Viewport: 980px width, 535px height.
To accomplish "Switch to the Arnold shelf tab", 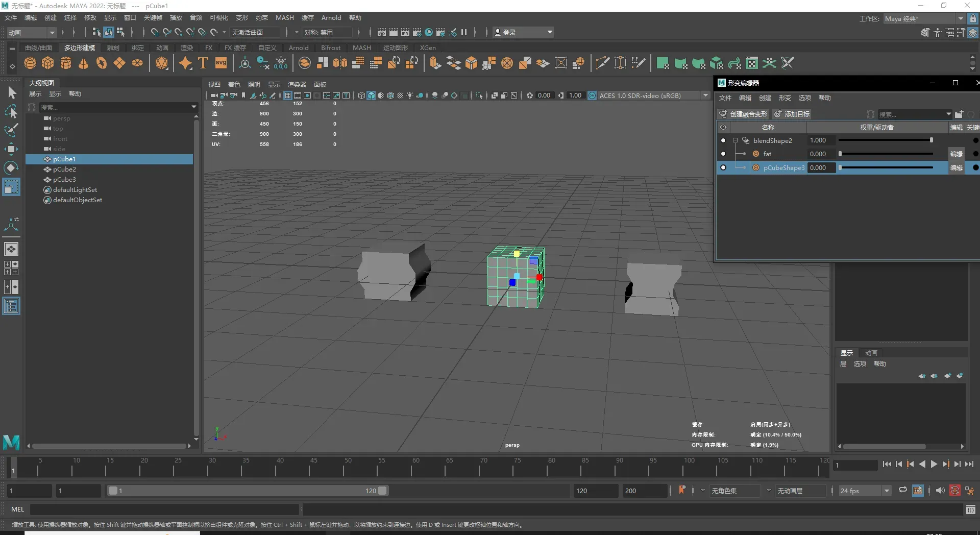I will pyautogui.click(x=299, y=47).
